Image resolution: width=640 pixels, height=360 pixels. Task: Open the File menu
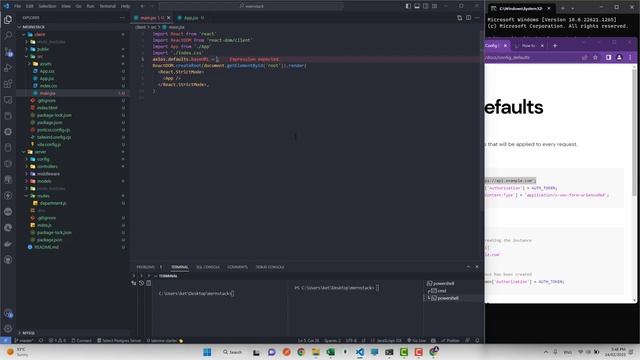coord(17,6)
